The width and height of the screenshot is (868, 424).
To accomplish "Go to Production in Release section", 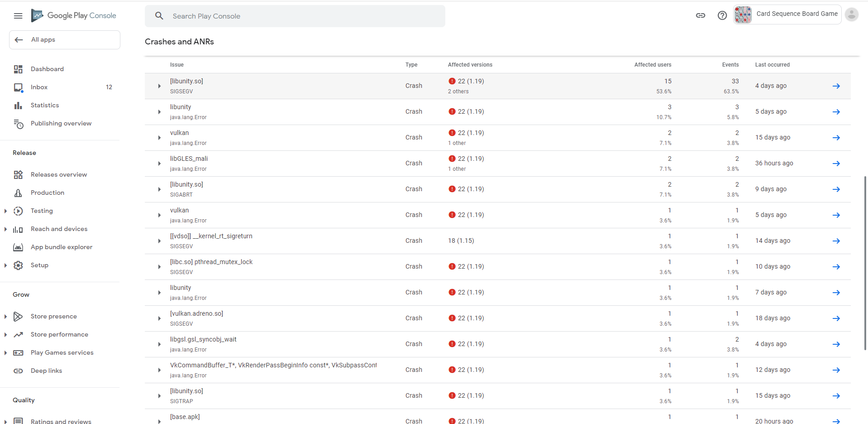I will click(48, 193).
